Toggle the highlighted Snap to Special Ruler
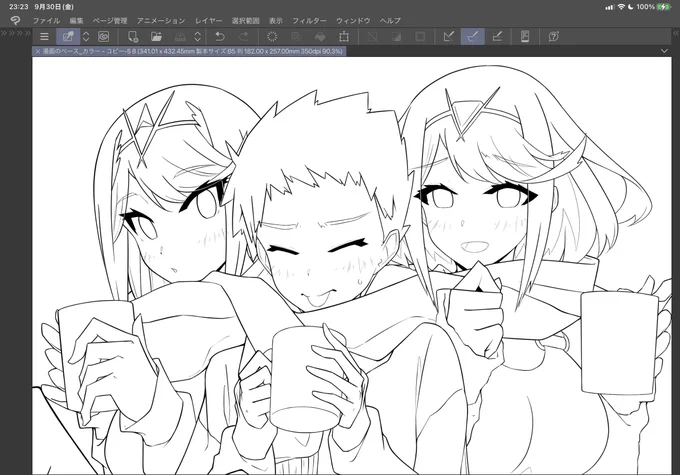This screenshot has width=680, height=475. click(x=473, y=37)
